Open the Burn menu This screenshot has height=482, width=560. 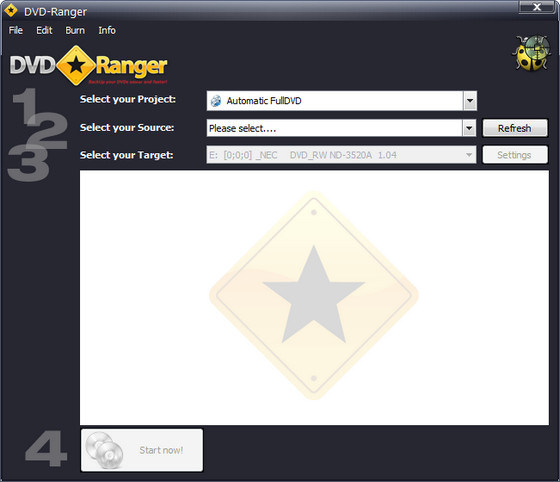click(75, 30)
